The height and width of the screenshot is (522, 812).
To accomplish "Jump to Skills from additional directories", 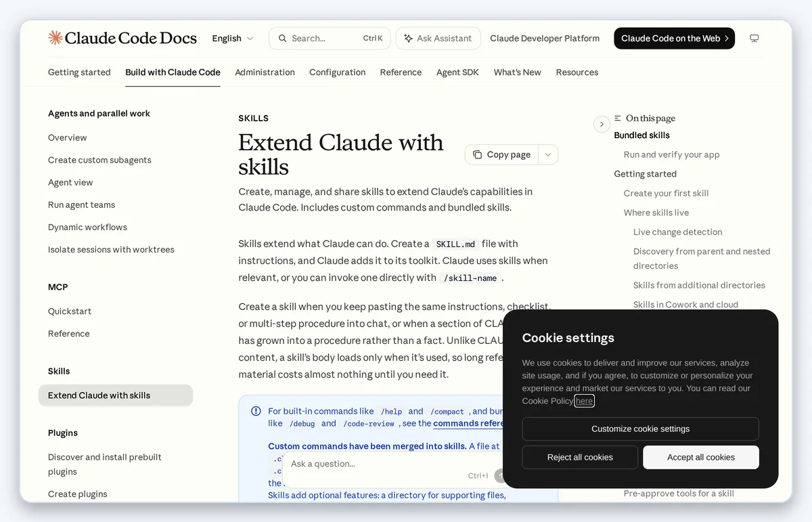I will 699,285.
